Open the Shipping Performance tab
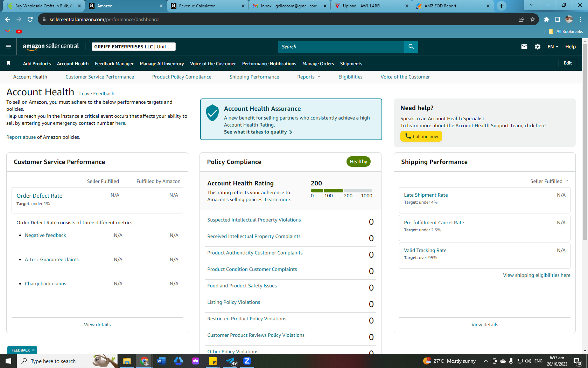Viewport: 588px width, 368px height. pos(254,77)
